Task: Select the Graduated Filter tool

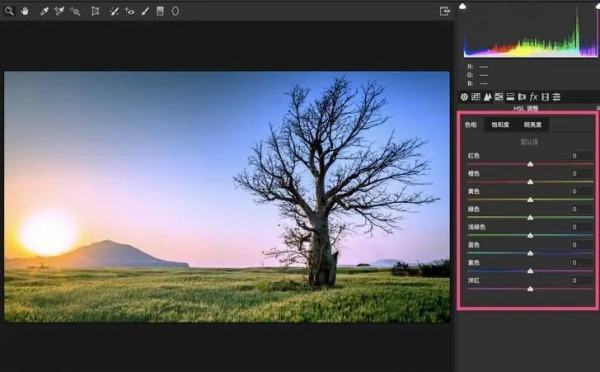Action: [160, 11]
